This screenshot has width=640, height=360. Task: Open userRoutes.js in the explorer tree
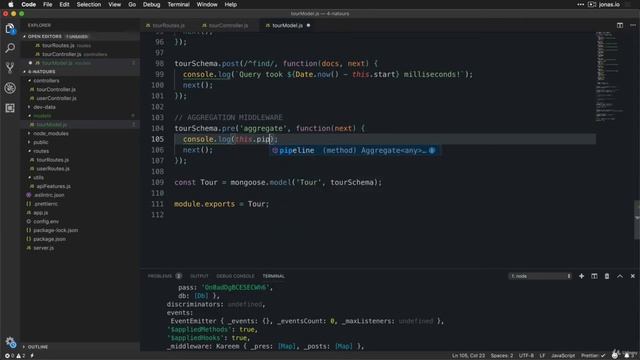[53, 169]
